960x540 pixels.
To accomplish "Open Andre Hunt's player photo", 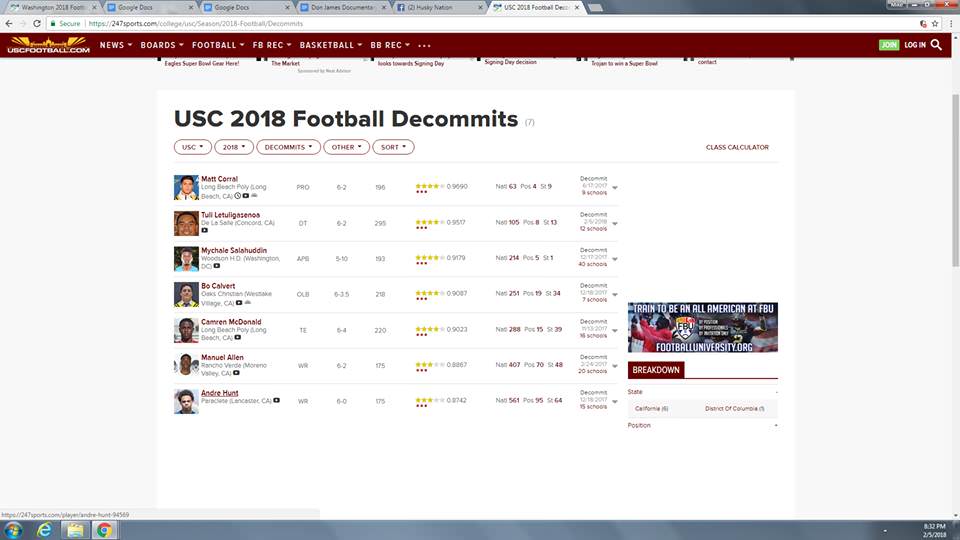I will (186, 402).
